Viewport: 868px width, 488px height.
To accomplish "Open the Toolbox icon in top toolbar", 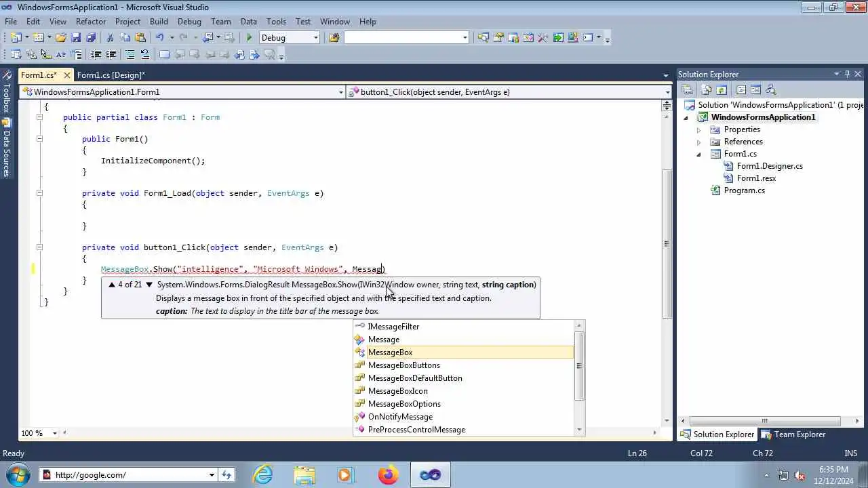I will point(542,38).
